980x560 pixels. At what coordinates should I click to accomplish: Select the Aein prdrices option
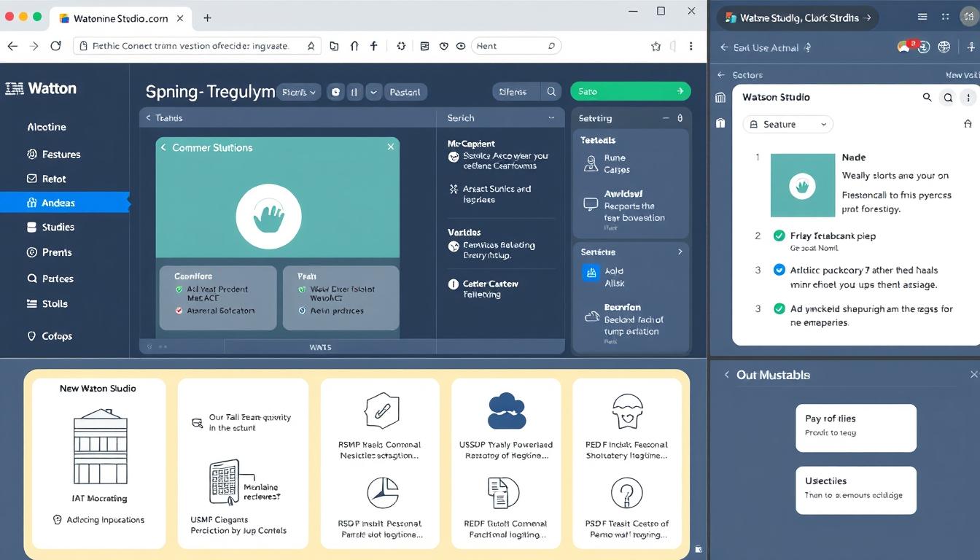coord(302,310)
